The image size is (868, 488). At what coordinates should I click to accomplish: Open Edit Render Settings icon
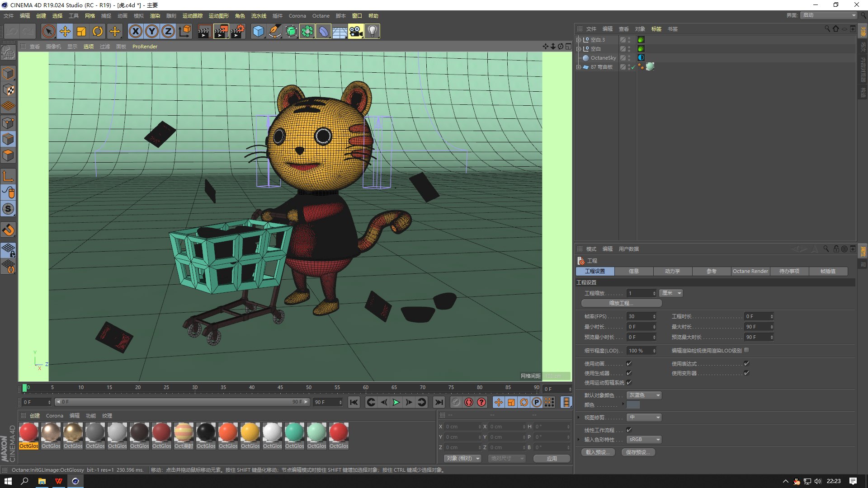point(238,31)
